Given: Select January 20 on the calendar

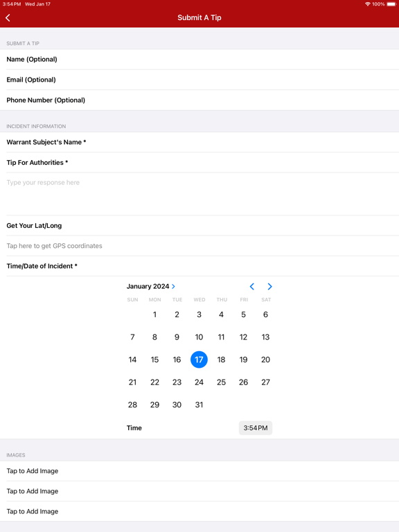Looking at the screenshot, I should point(266,360).
